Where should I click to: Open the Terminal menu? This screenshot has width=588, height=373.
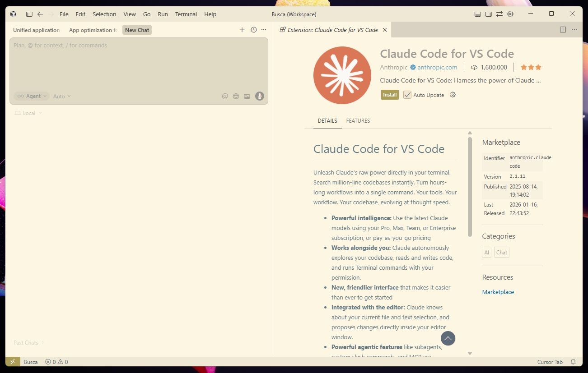click(x=186, y=14)
